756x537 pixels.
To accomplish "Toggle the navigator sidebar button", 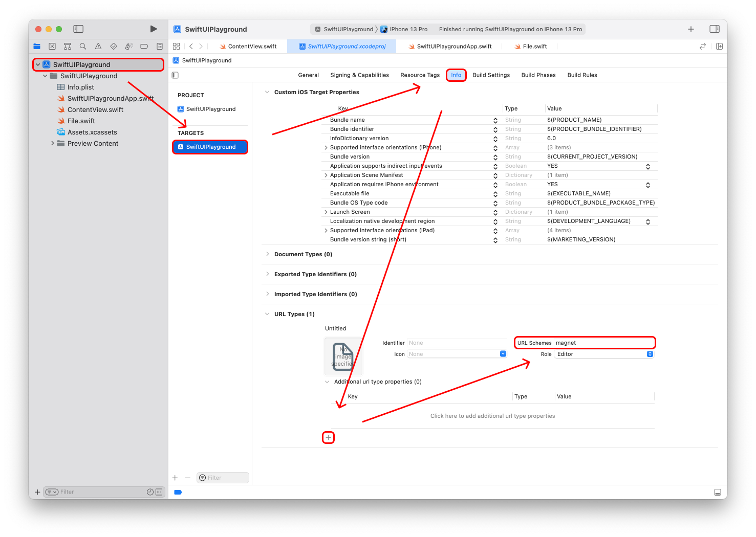I will (78, 29).
